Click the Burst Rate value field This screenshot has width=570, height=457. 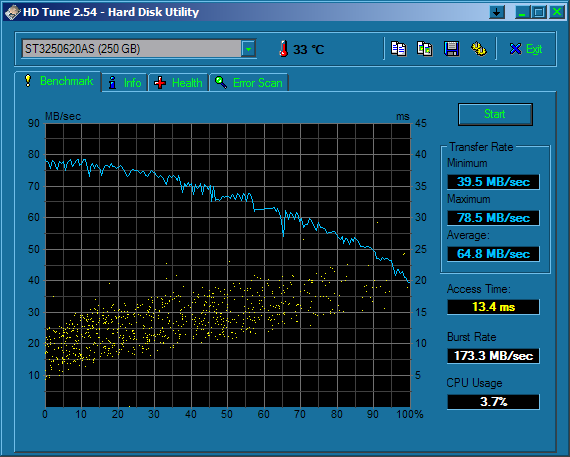click(493, 356)
